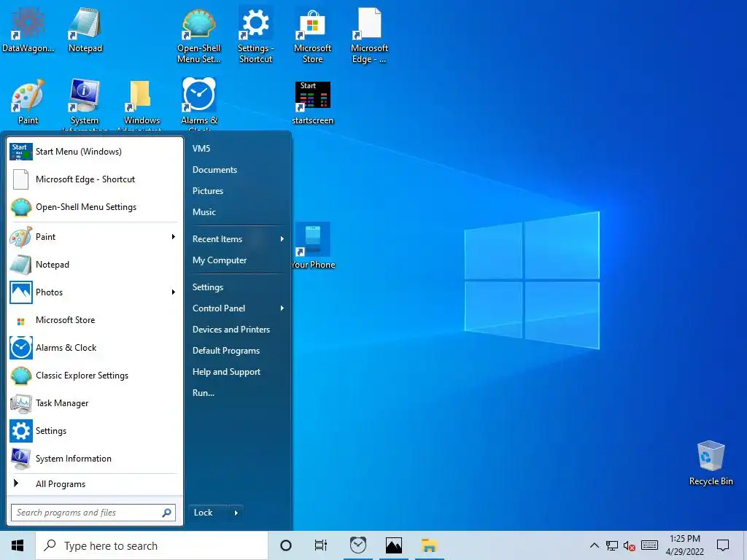This screenshot has width=747, height=560.
Task: Switch to Photos taskbar icon
Action: (x=393, y=545)
